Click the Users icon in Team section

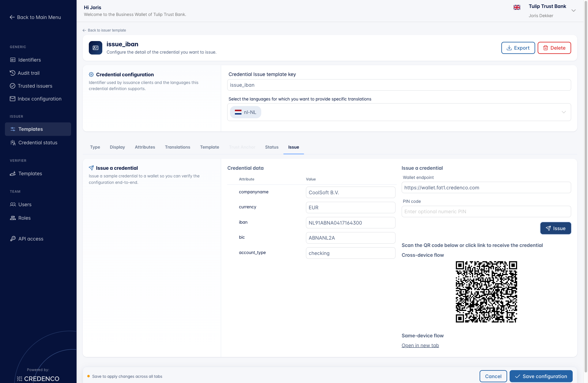[13, 204]
